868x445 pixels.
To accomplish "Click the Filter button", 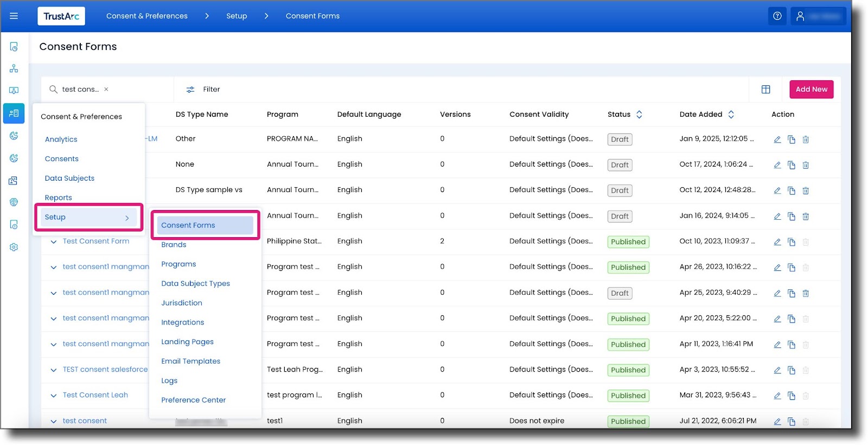I will coord(203,90).
